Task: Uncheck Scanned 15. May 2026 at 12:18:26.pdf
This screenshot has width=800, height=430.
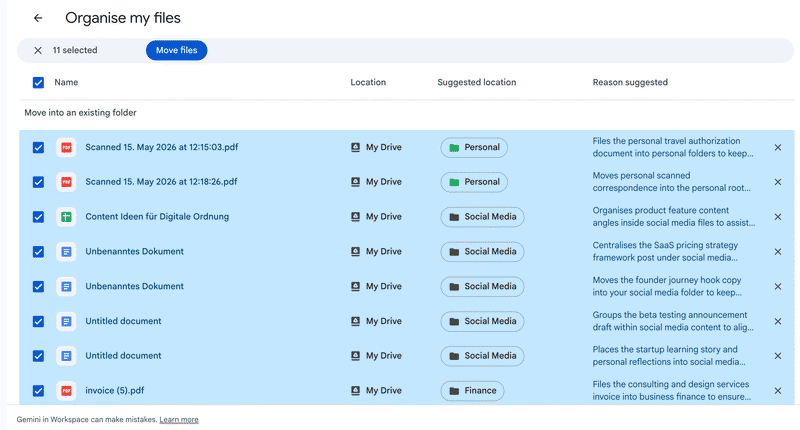Action: 38,182
